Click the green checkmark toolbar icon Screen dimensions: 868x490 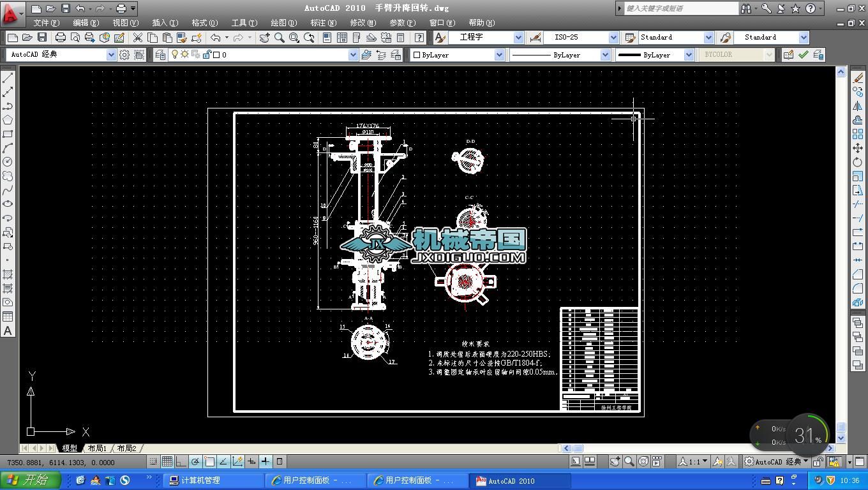pyautogui.click(x=804, y=55)
